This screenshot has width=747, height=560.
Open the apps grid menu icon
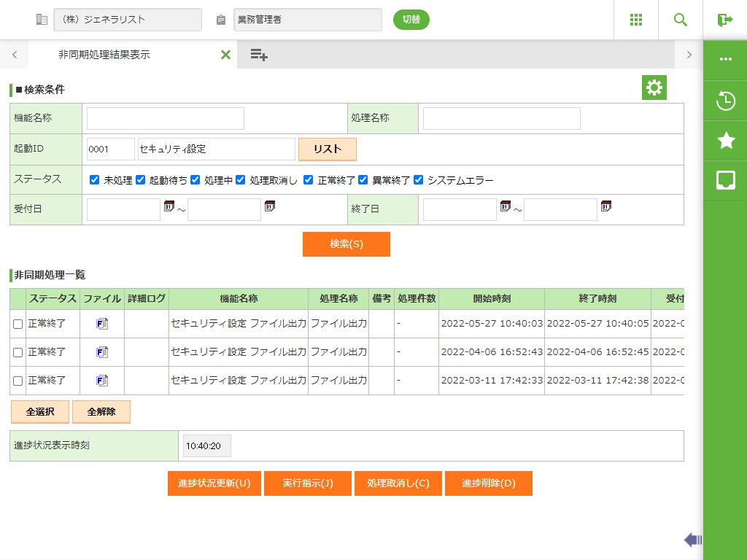pyautogui.click(x=635, y=20)
